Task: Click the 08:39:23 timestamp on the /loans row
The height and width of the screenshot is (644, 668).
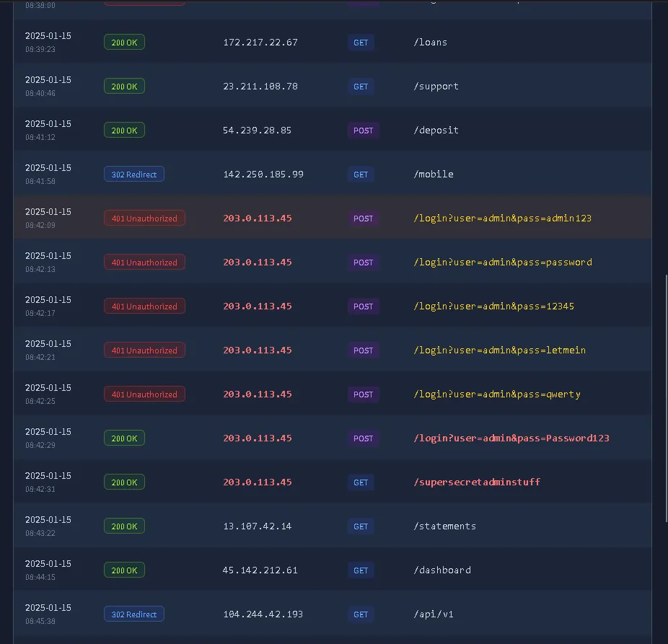Action: click(x=40, y=50)
